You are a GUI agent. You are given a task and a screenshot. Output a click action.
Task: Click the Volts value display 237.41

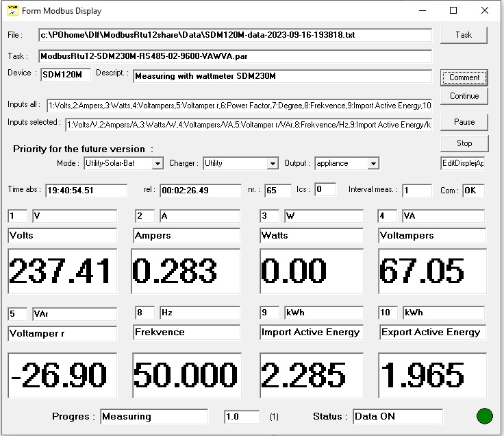click(61, 271)
